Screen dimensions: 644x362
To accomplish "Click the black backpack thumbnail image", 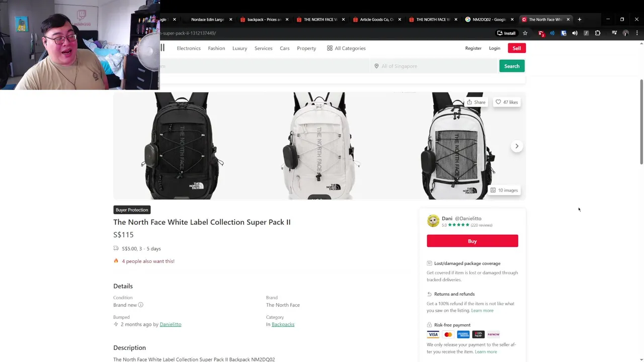I will click(x=182, y=146).
